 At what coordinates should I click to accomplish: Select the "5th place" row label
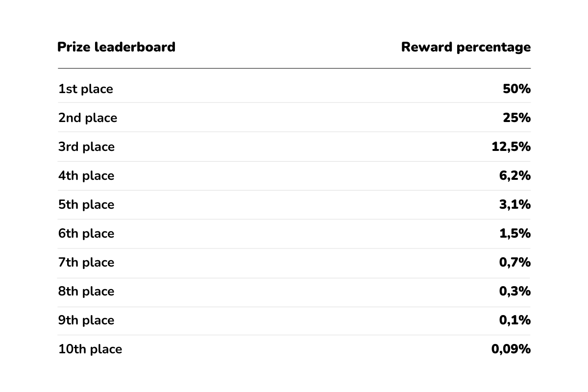(x=86, y=205)
